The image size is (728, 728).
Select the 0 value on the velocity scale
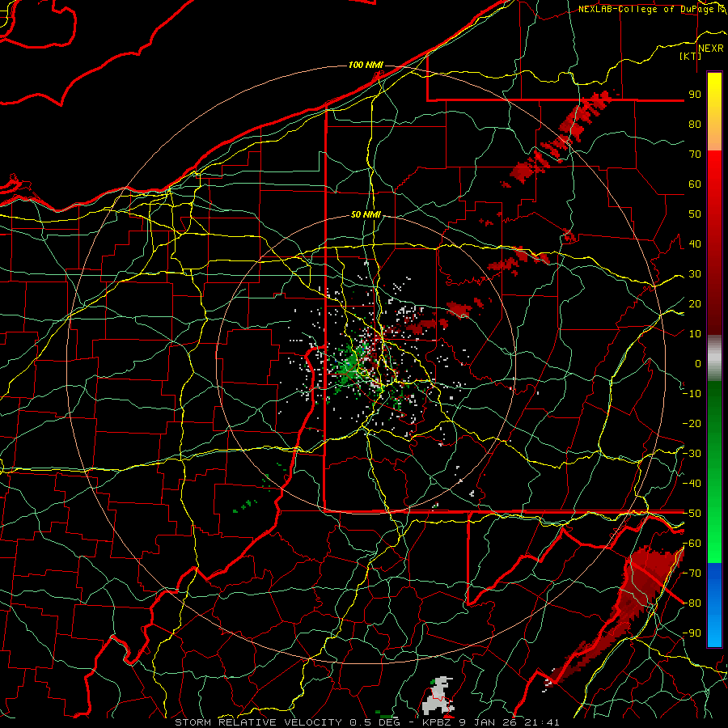(698, 364)
